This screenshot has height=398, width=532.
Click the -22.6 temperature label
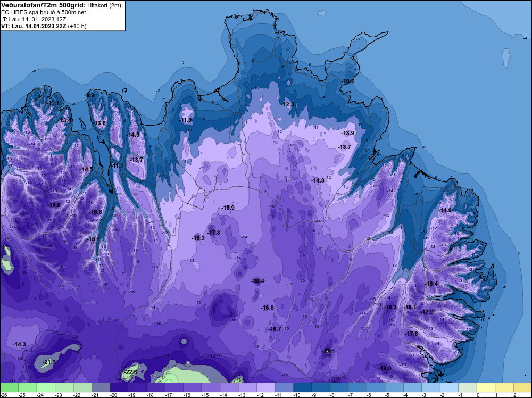tap(131, 372)
